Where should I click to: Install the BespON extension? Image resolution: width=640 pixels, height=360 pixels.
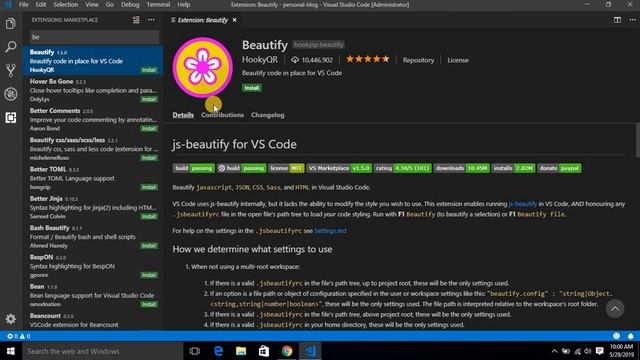coord(149,275)
